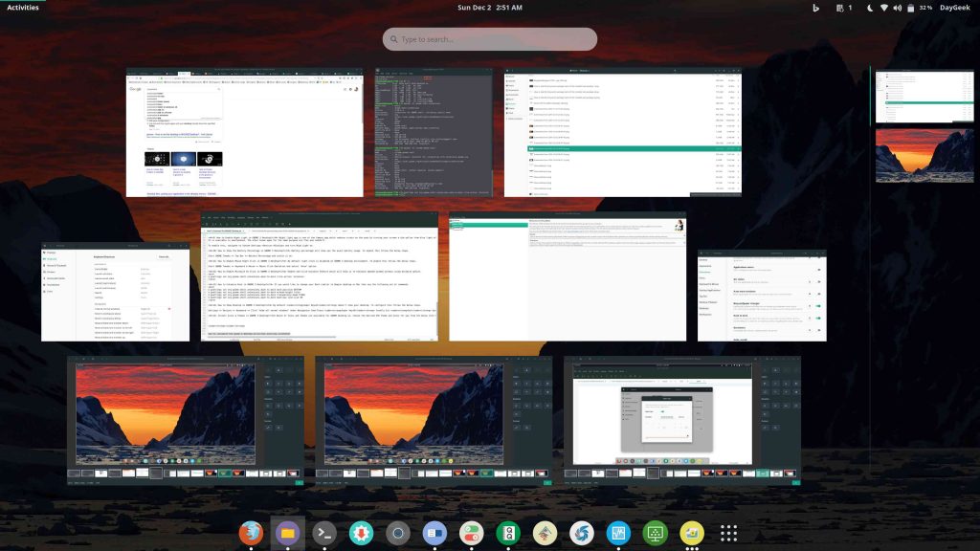Open GNOME Tweaks from the dock
This screenshot has height=551, width=980.
pos(469,532)
